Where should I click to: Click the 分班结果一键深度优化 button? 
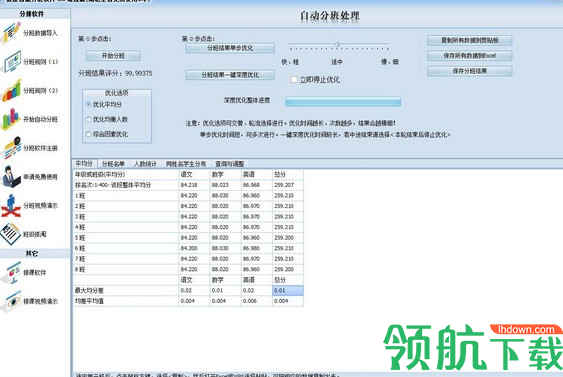click(x=230, y=75)
